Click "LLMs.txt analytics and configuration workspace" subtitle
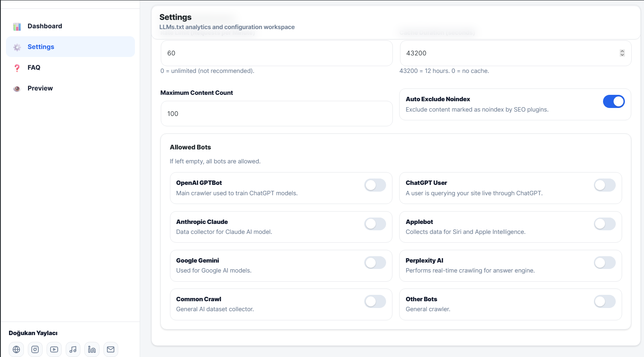644x357 pixels. point(227,27)
